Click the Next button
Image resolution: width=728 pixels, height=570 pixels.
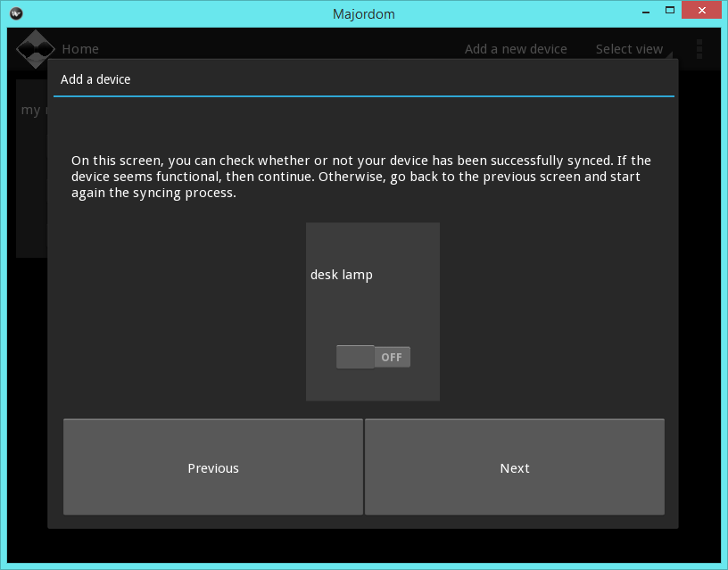[514, 467]
